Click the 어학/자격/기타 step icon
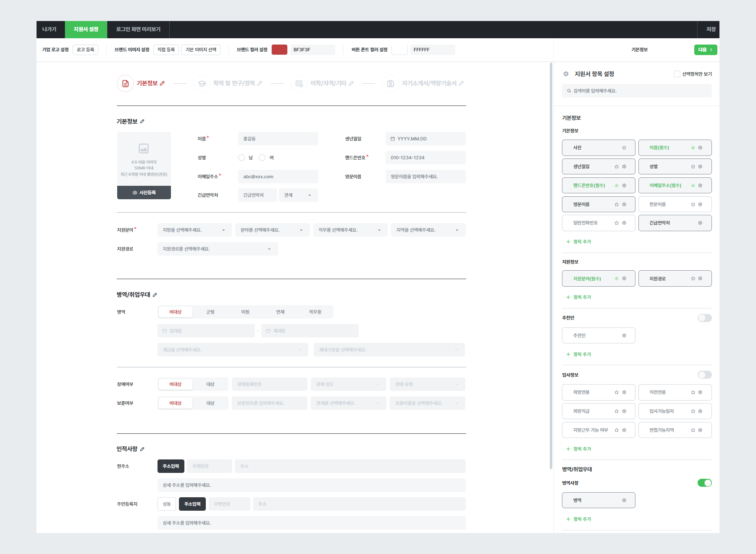Viewport: 756px width, 554px height. 299,83
